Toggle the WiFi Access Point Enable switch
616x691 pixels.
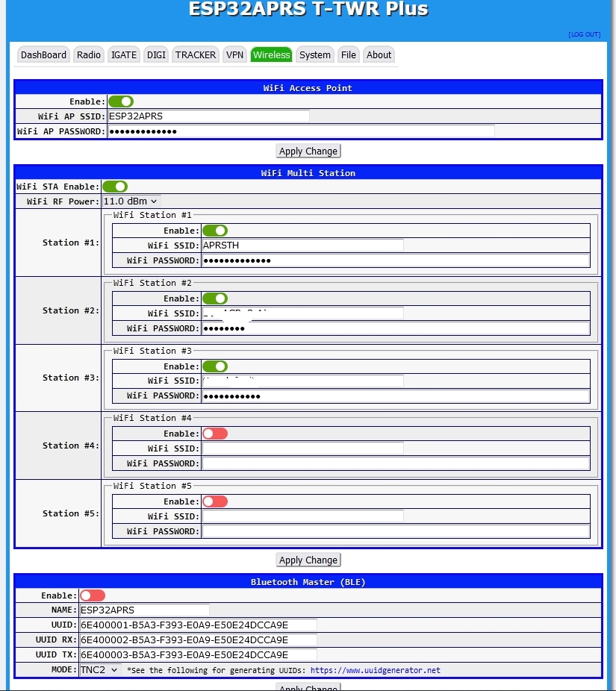[x=121, y=101]
